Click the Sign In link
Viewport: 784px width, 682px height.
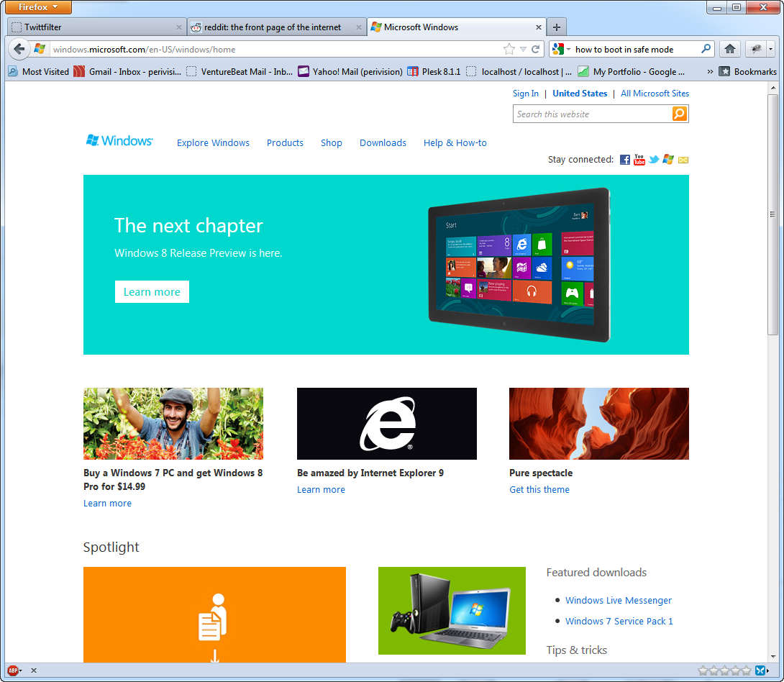[526, 93]
